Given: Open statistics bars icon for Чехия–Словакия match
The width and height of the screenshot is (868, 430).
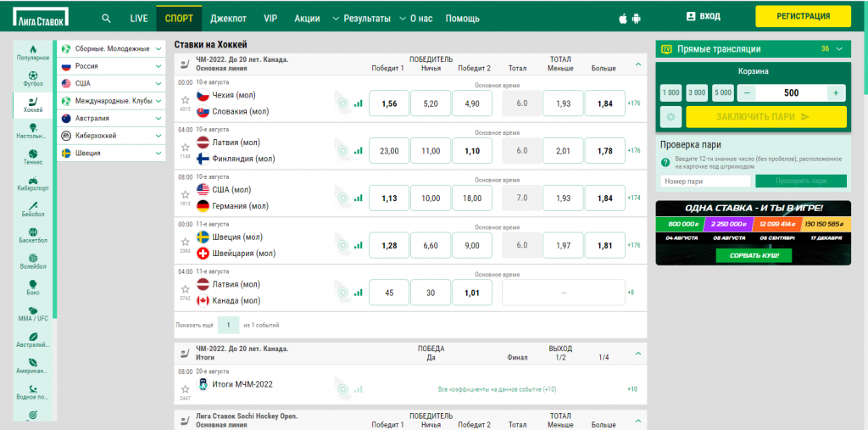Looking at the screenshot, I should 358,103.
